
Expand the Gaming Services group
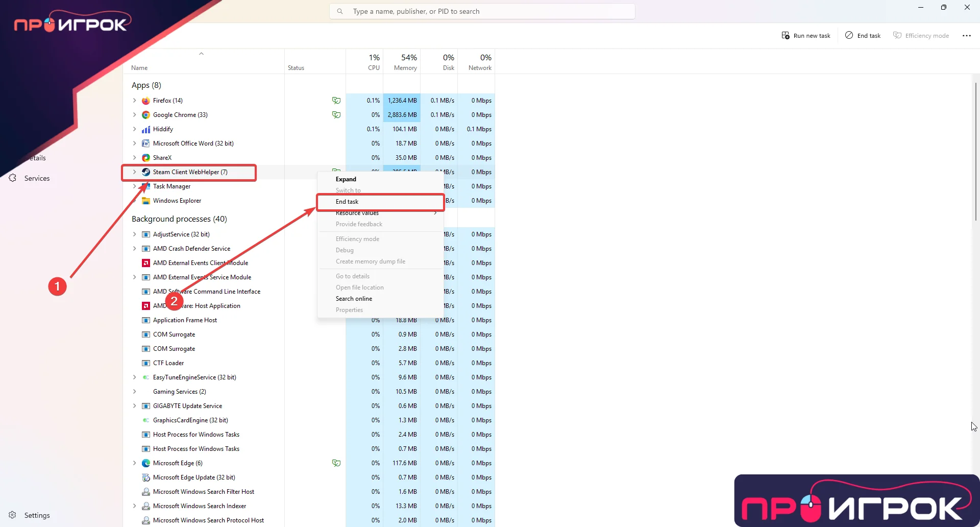click(x=134, y=392)
